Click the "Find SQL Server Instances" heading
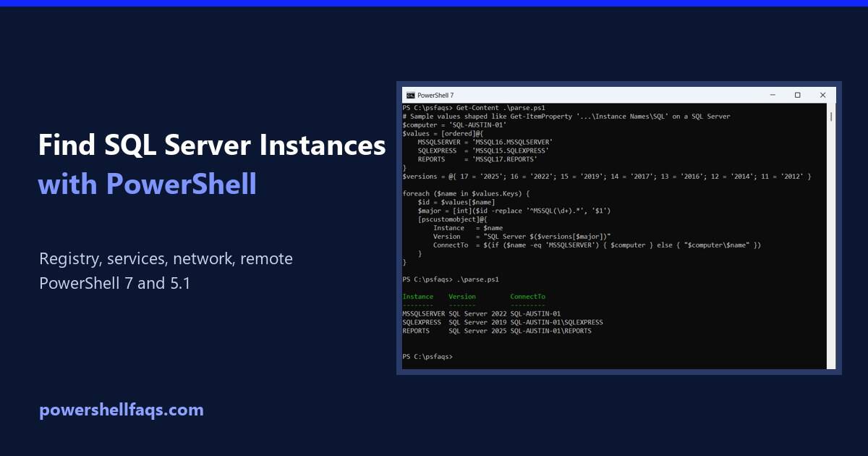 212,145
